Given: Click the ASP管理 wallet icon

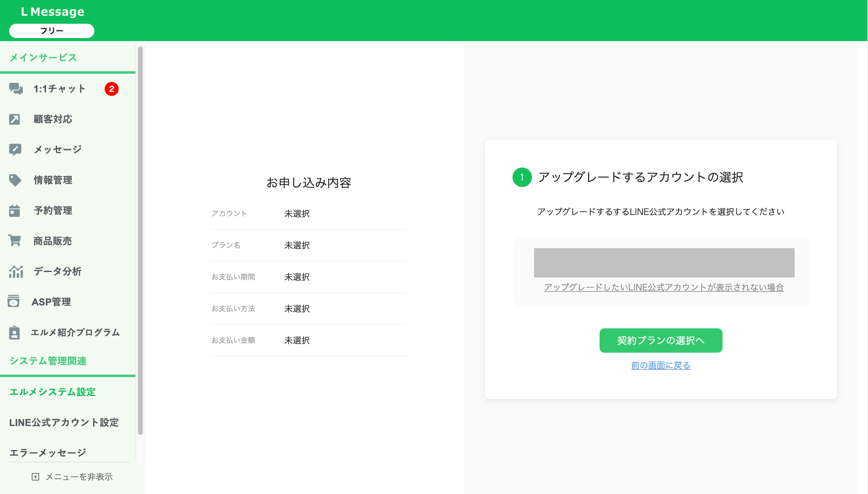Looking at the screenshot, I should (x=14, y=301).
